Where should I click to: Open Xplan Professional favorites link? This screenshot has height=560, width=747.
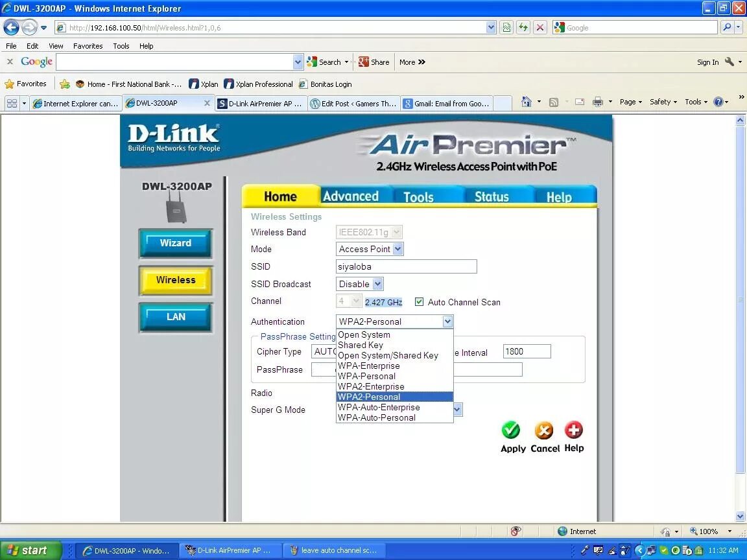click(259, 84)
